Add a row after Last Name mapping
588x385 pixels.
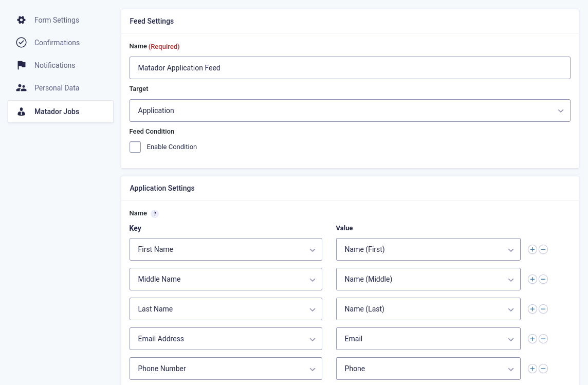click(532, 309)
